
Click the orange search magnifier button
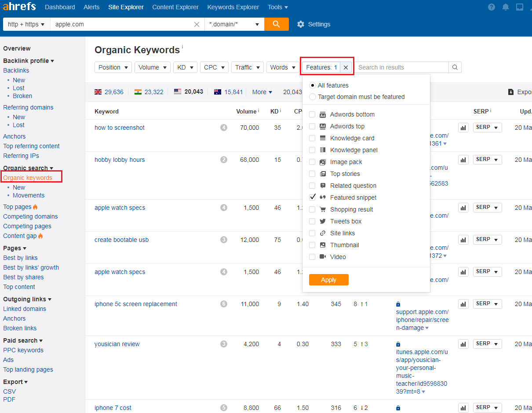[276, 24]
